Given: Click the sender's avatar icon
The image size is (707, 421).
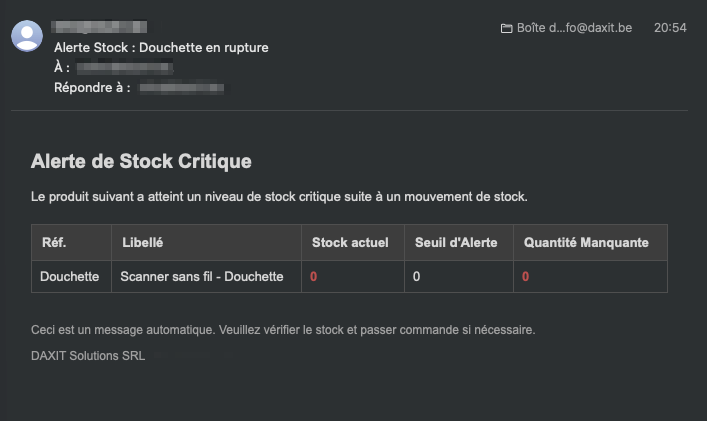Looking at the screenshot, I should click(x=27, y=36).
